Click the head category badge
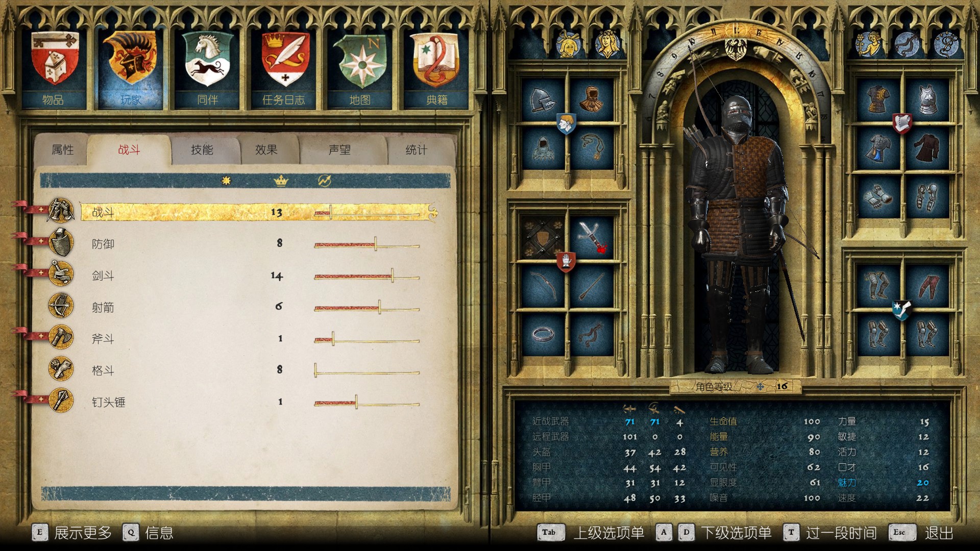 [566, 123]
